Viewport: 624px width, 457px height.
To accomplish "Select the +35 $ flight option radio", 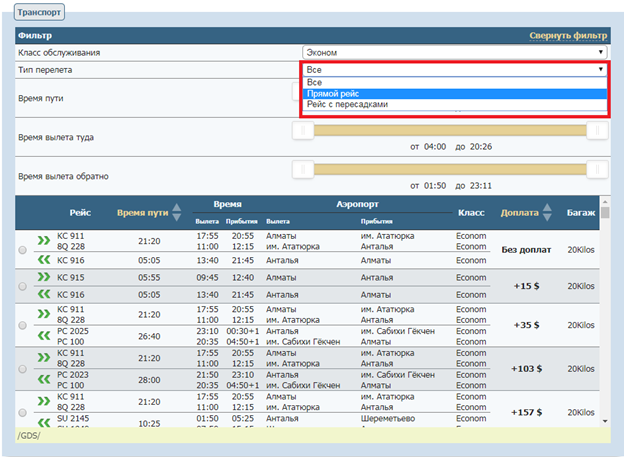I will click(23, 325).
